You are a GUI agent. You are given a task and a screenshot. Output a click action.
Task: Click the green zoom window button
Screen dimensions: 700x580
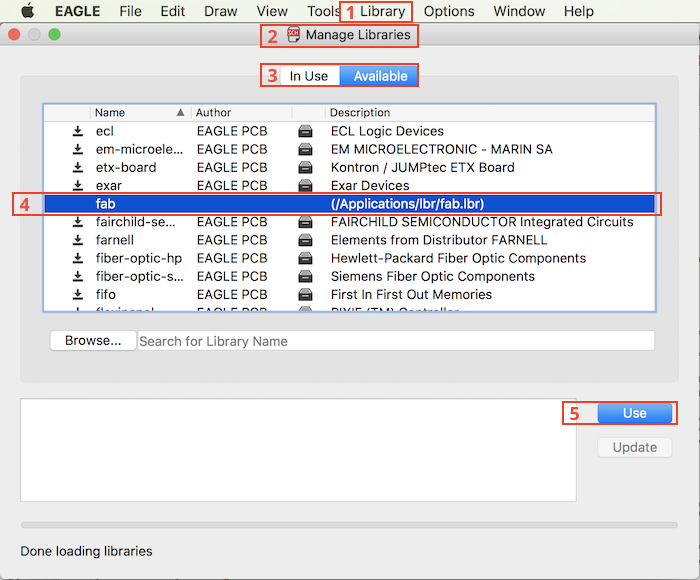pos(54,34)
